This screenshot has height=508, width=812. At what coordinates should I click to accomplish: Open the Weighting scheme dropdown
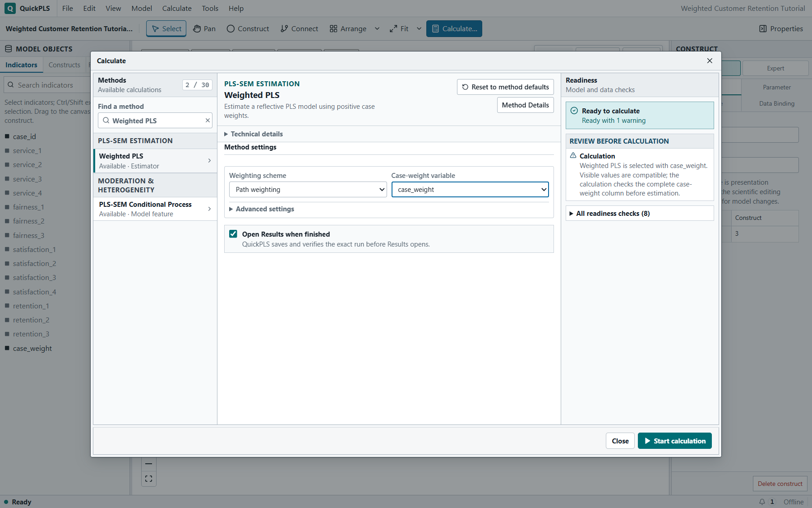point(308,190)
